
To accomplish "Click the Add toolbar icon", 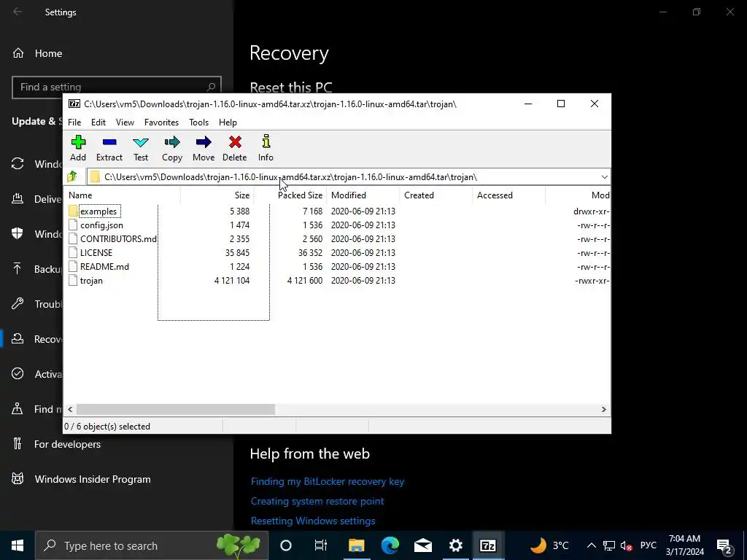I will pos(78,142).
